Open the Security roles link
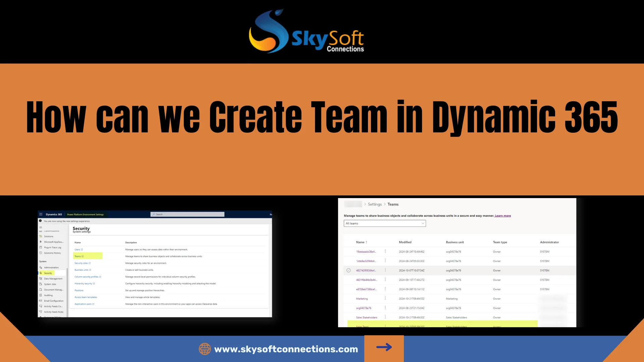644x362 pixels. 81,263
